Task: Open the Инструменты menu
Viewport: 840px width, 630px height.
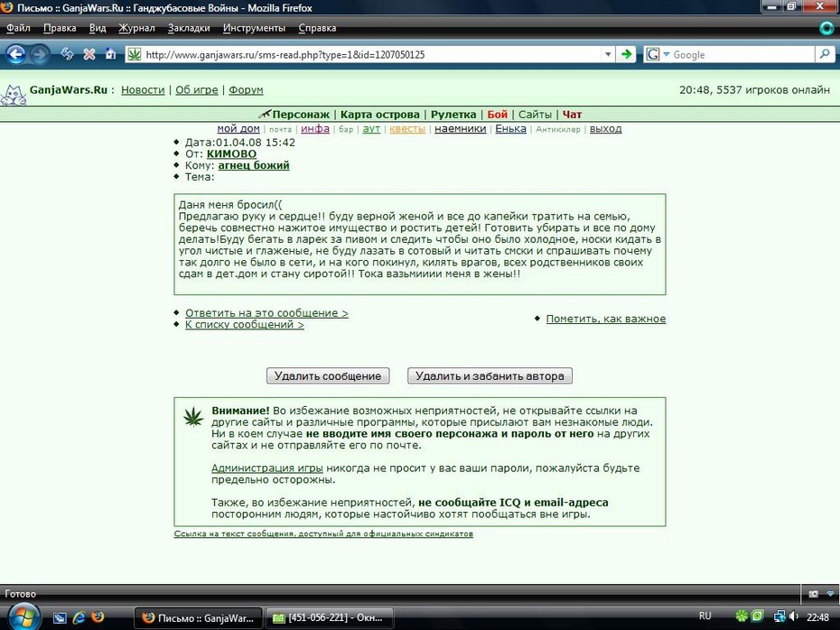Action: [254, 28]
